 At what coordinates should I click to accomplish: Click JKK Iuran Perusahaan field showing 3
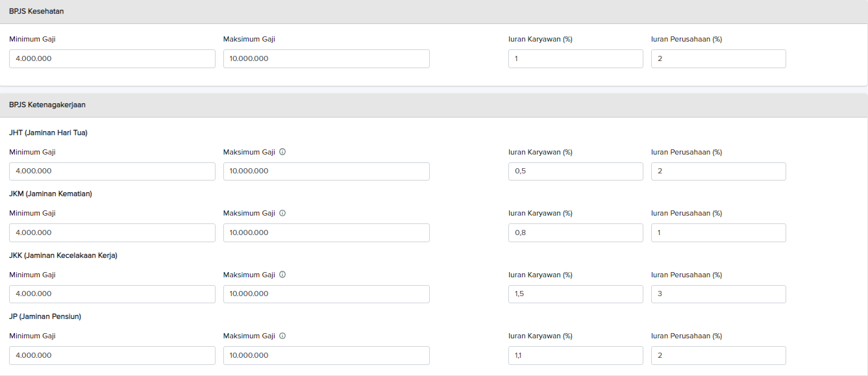[718, 294]
